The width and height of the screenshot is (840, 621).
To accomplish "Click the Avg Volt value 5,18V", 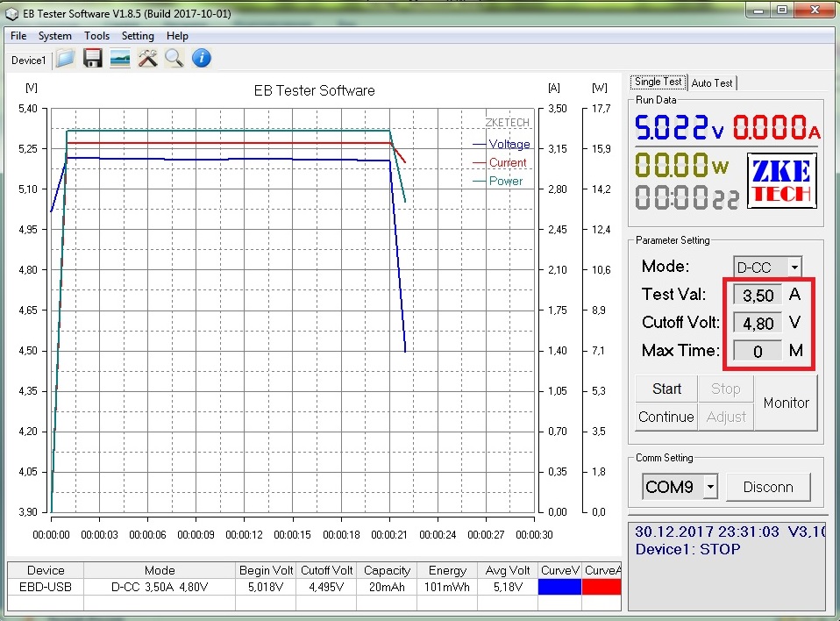I will [x=508, y=587].
